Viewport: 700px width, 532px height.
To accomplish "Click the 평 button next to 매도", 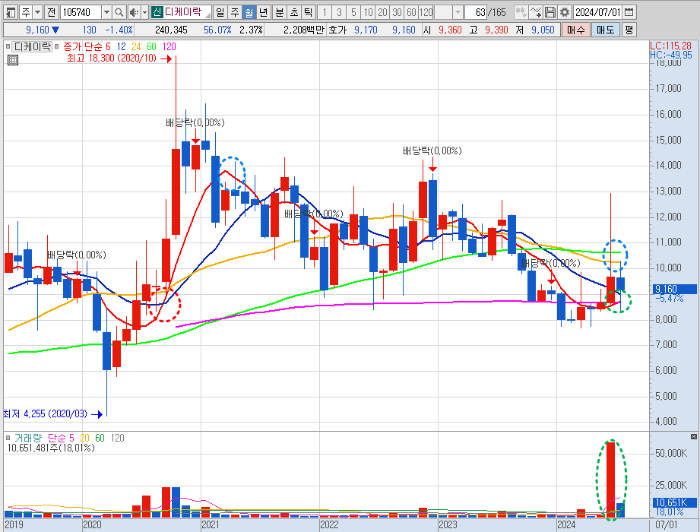I will (629, 30).
